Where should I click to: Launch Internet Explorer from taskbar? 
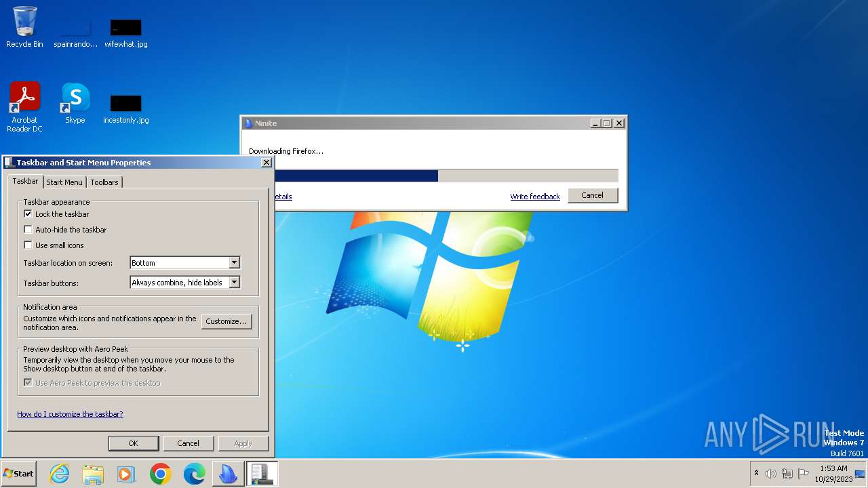60,474
